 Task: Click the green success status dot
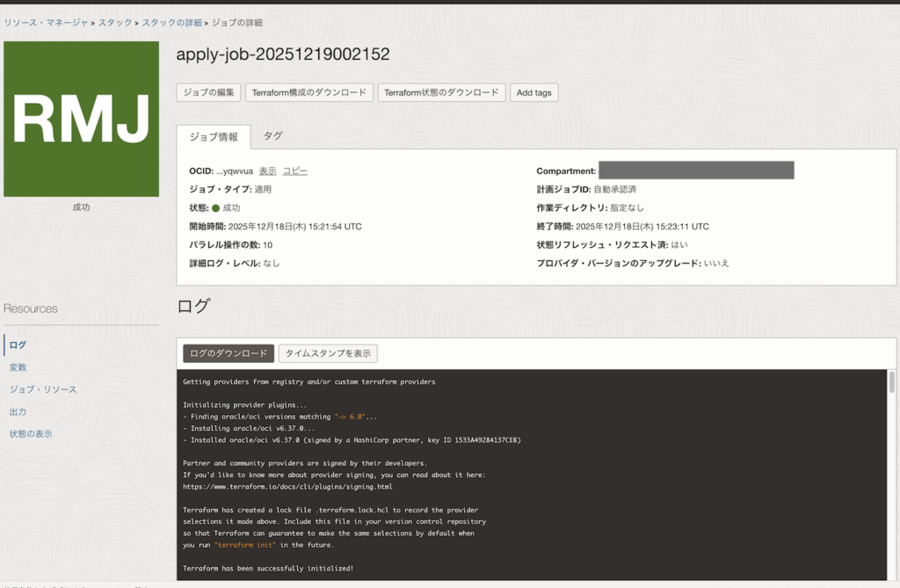pos(215,208)
